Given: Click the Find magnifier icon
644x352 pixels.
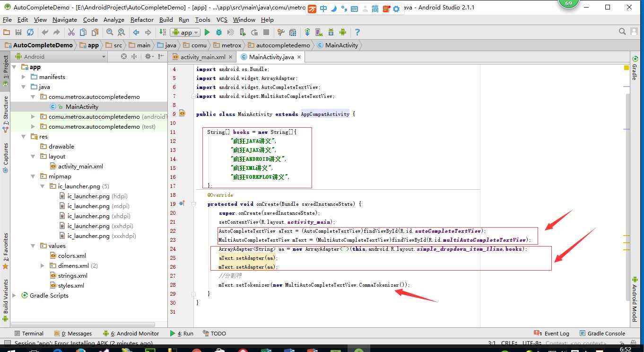Looking at the screenshot, I should [110, 32].
